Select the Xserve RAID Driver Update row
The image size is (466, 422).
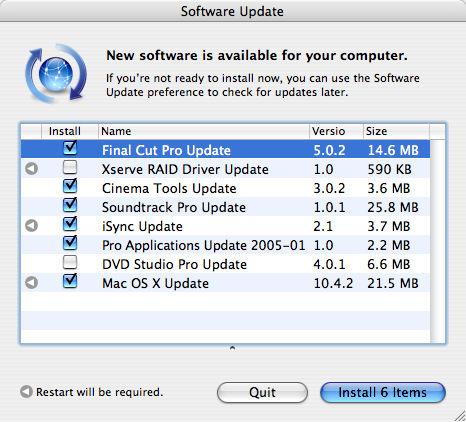pos(225,168)
